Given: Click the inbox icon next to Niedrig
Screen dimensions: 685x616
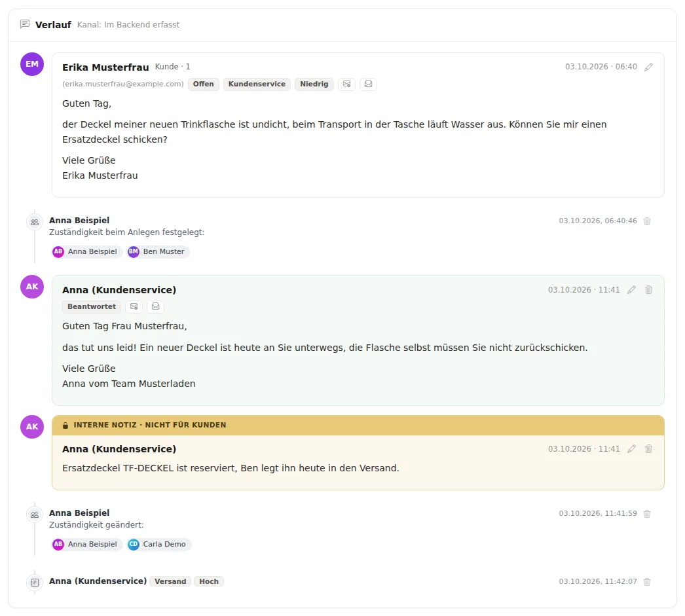Looking at the screenshot, I should [368, 84].
